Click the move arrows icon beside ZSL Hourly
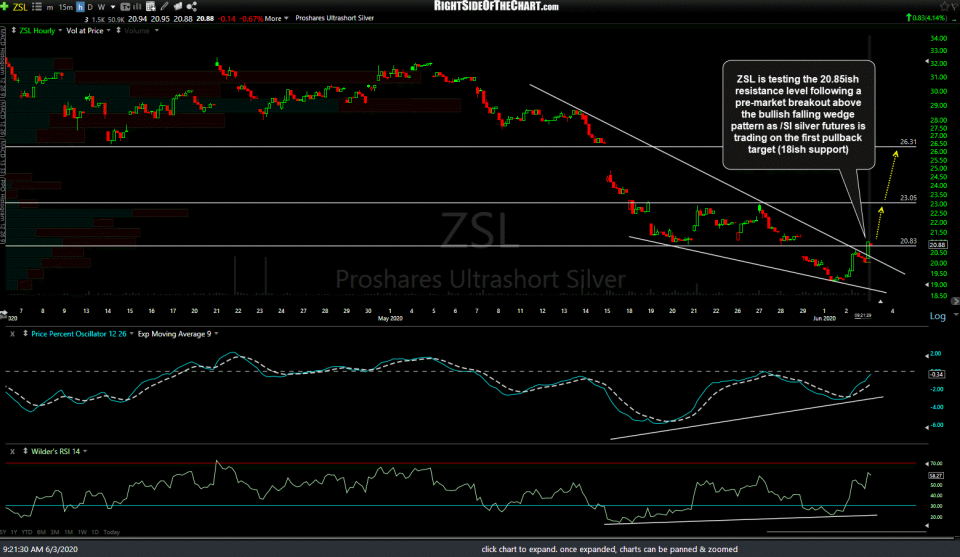 tap(13, 31)
